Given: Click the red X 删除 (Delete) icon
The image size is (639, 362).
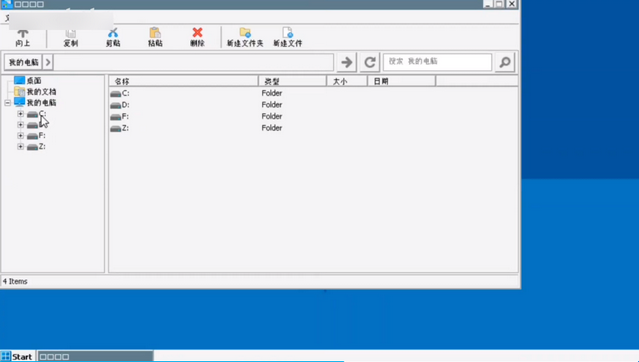Looking at the screenshot, I should (197, 33).
